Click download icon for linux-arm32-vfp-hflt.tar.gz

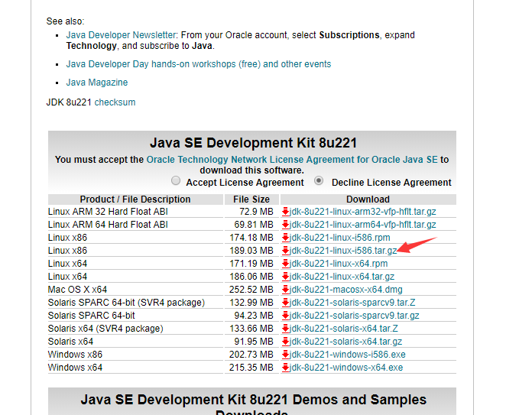(285, 212)
